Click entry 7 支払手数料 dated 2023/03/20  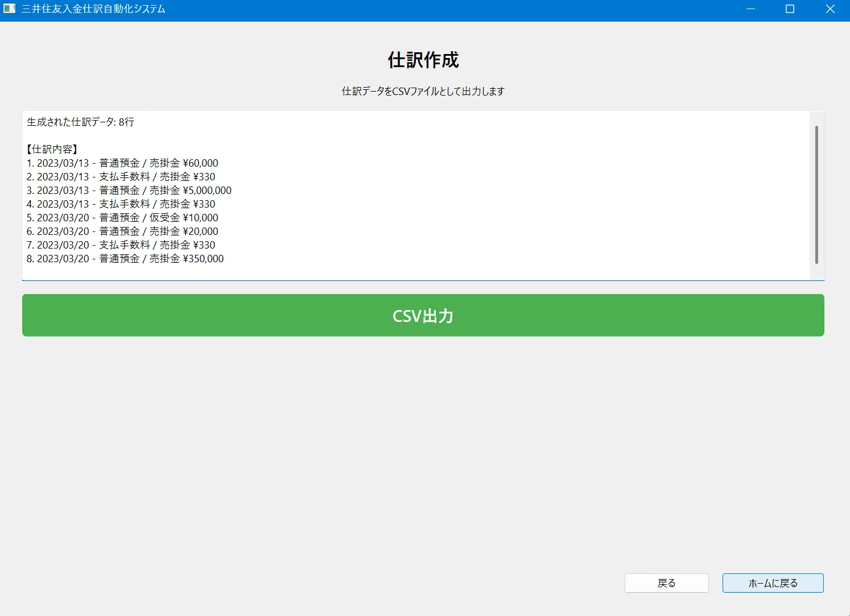121,245
